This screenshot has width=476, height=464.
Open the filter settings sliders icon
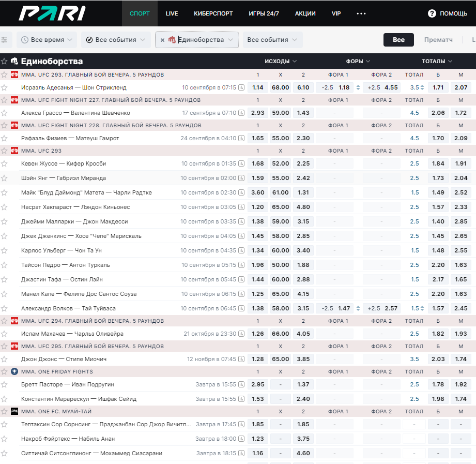coord(4,40)
